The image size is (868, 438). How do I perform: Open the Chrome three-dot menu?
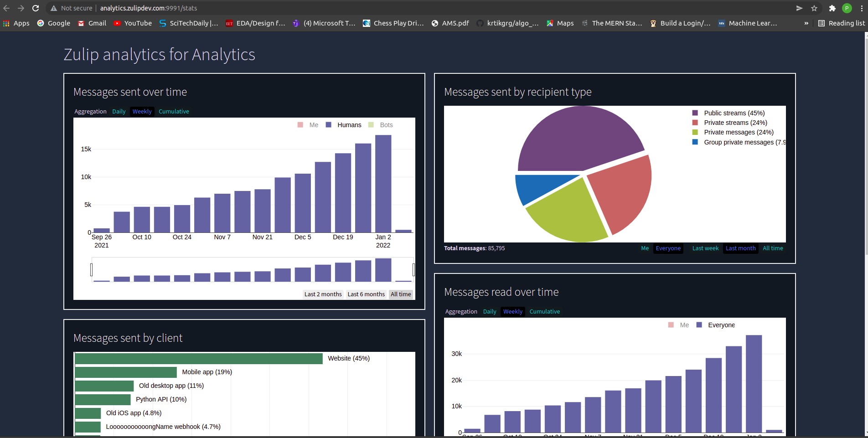point(861,8)
